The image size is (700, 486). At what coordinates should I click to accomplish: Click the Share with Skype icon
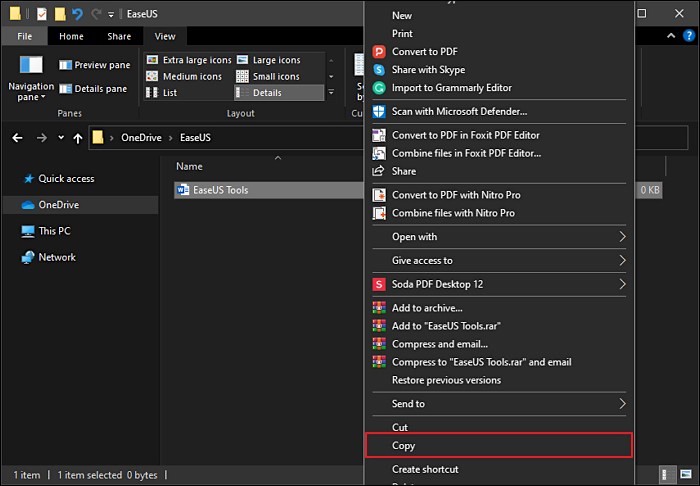click(x=379, y=70)
